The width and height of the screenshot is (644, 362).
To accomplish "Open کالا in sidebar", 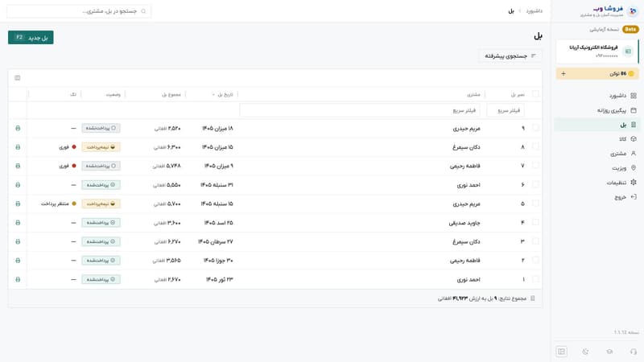I will (597, 139).
